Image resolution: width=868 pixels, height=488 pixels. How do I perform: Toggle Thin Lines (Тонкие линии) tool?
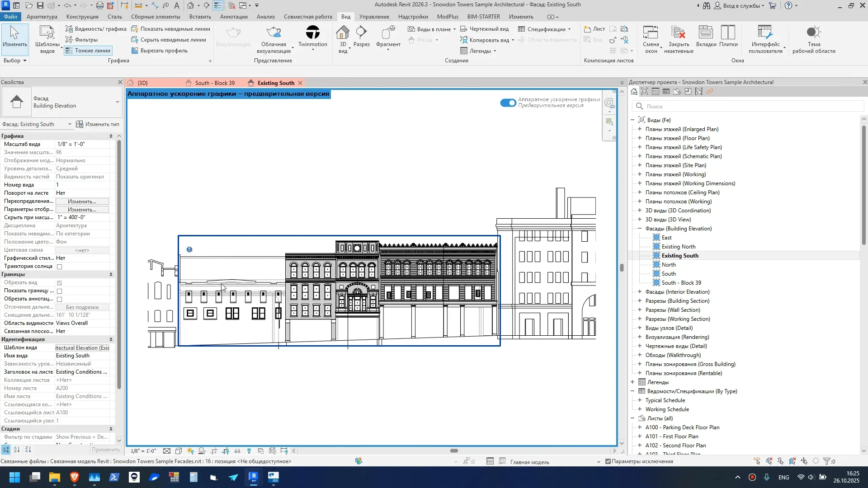tap(88, 51)
